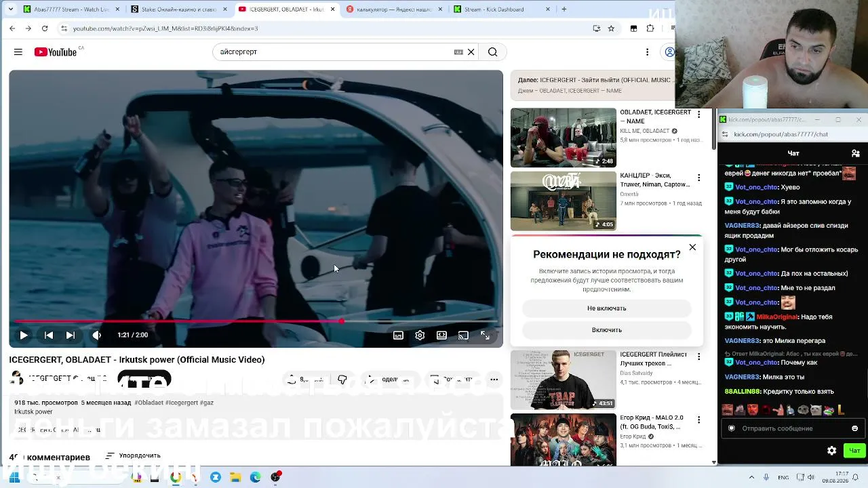The width and height of the screenshot is (868, 488).
Task: Open OBLADAET, ICEGERGERT — NAME video thumbnail
Action: point(564,138)
